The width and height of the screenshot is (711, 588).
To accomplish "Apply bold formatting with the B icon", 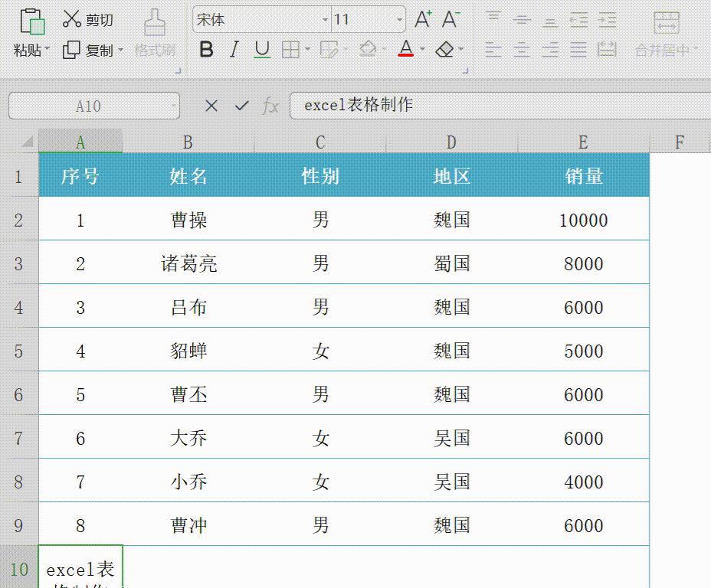I will (207, 49).
